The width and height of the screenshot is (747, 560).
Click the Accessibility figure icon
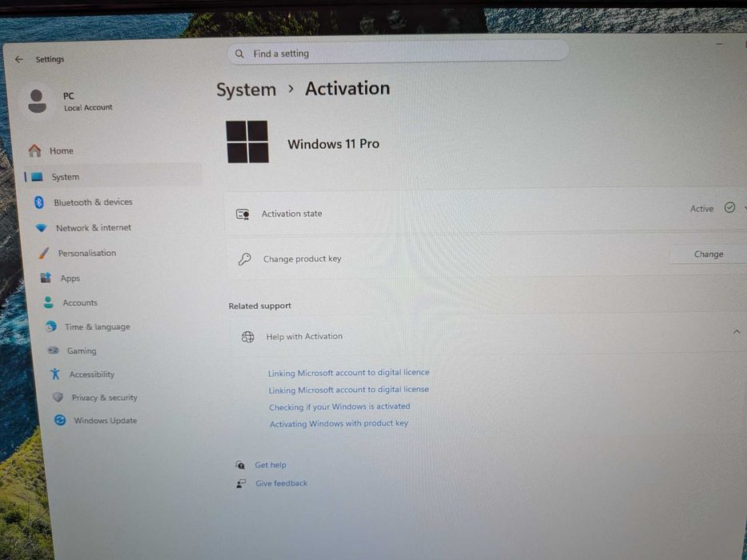coord(55,374)
